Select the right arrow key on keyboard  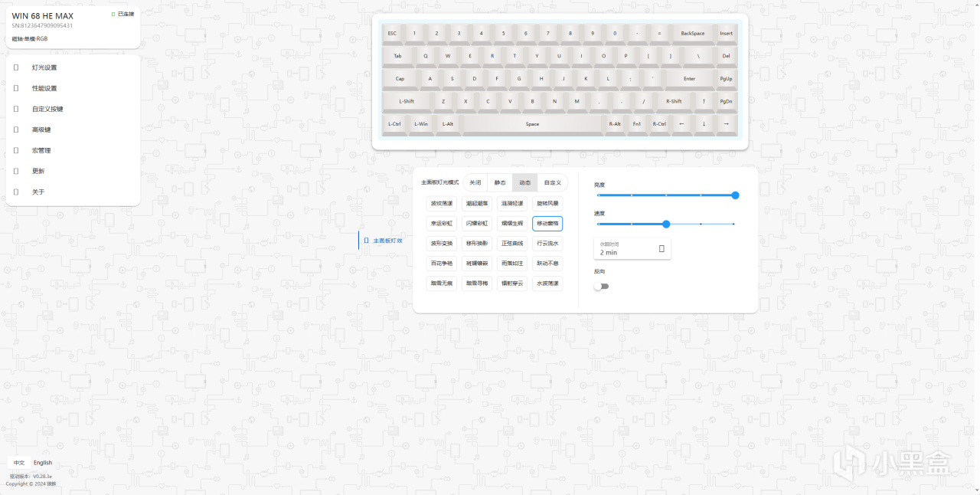click(x=726, y=124)
